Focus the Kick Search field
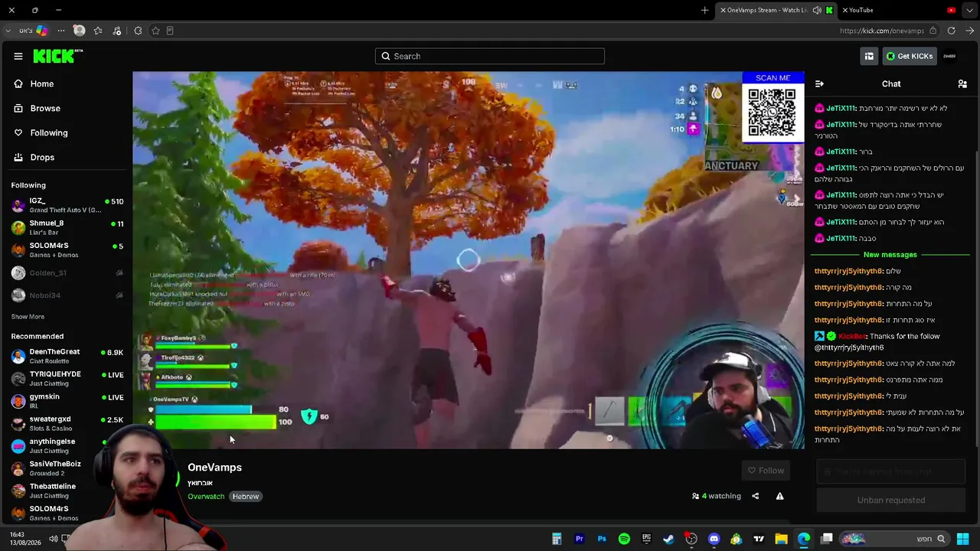This screenshot has height=551, width=980. 490,56
